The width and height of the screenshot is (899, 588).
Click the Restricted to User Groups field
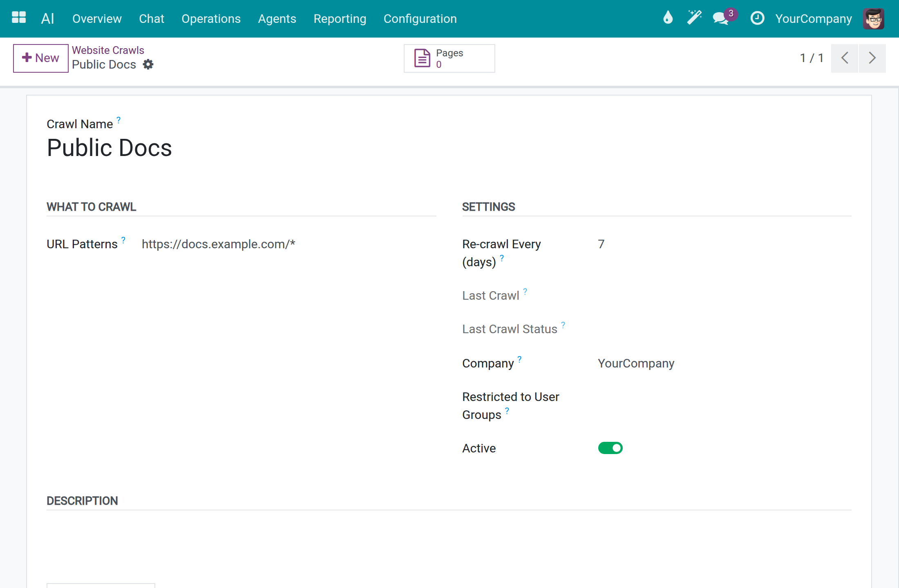tap(724, 398)
